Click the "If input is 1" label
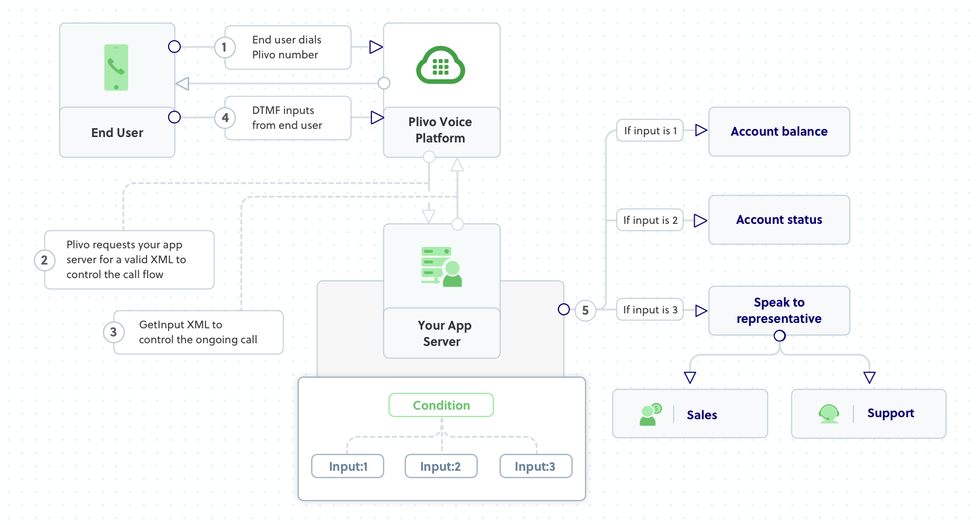The height and width of the screenshot is (525, 980). click(650, 131)
